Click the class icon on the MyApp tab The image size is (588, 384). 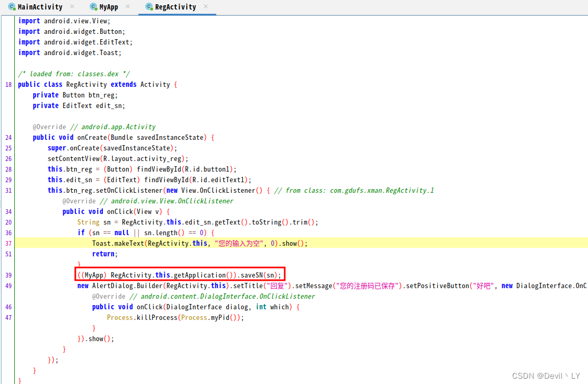(x=94, y=7)
